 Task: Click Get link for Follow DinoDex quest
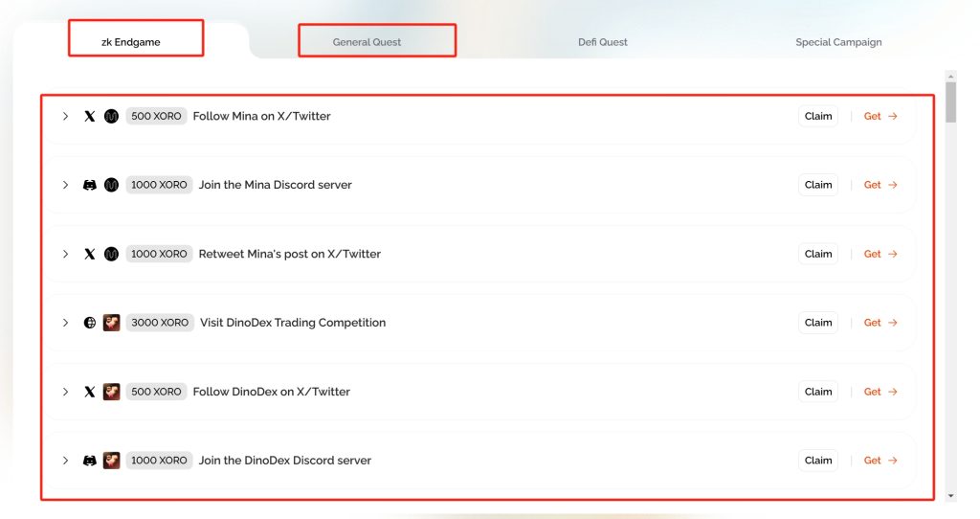[880, 392]
